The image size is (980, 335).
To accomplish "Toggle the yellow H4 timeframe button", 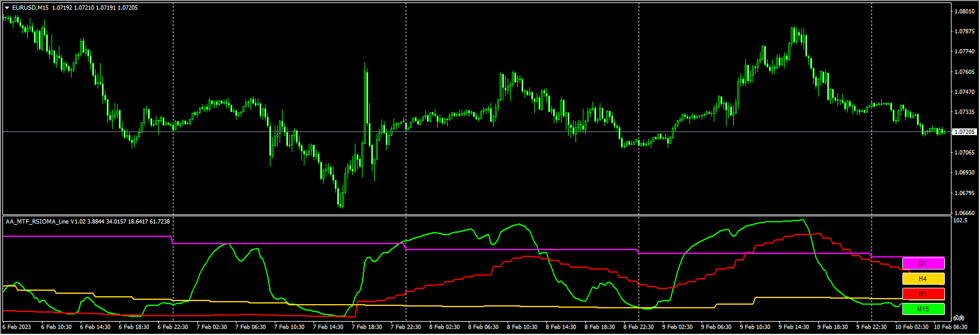I will [x=923, y=279].
